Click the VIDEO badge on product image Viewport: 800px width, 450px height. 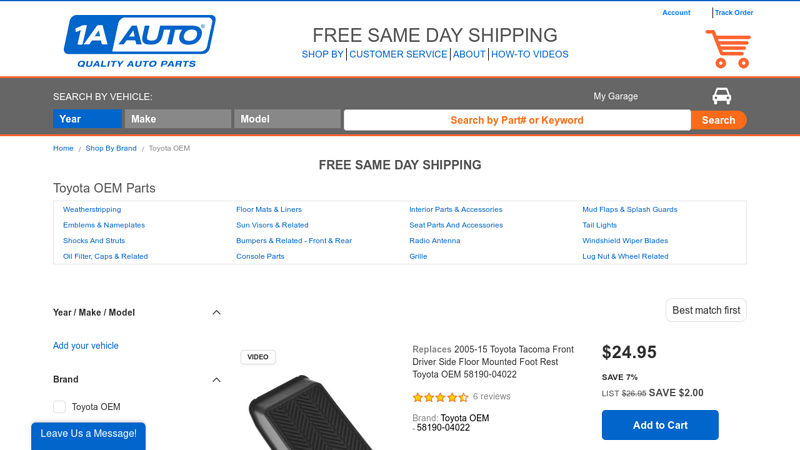[258, 357]
